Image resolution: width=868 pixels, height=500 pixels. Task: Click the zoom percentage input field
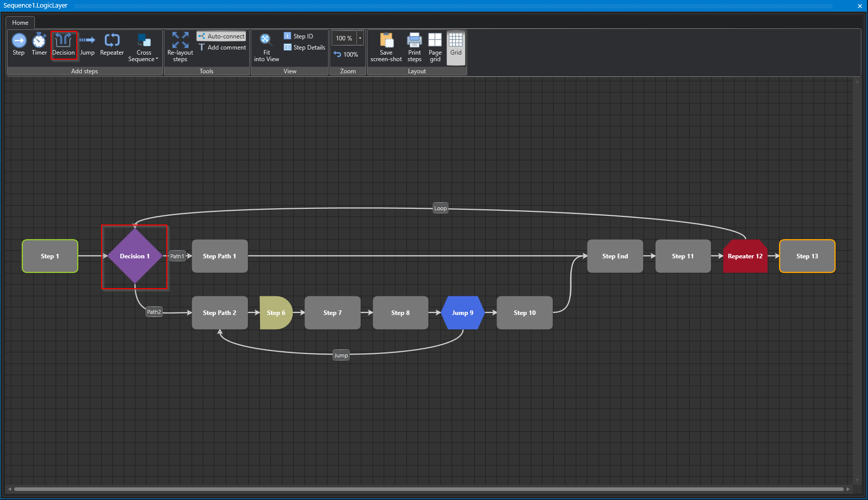pos(344,38)
